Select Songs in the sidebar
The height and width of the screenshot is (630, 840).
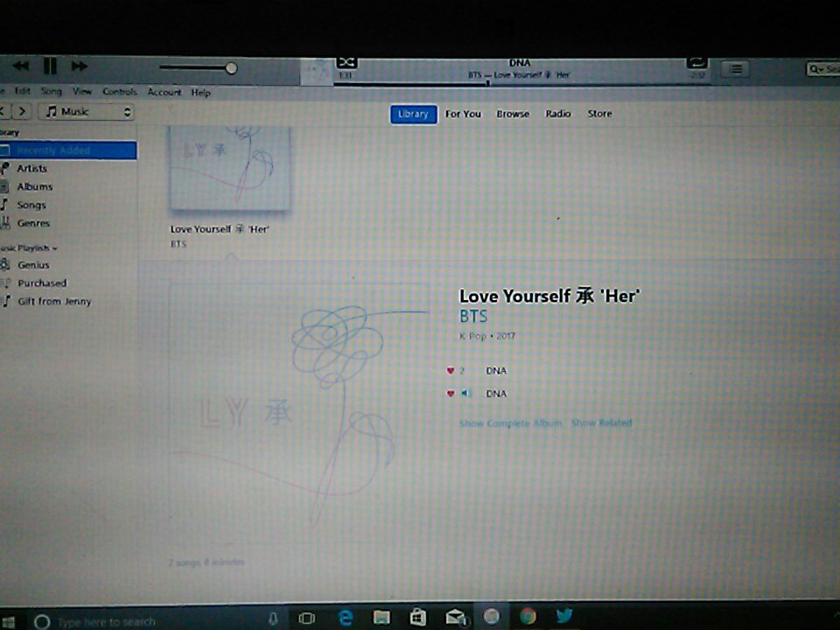pos(31,205)
